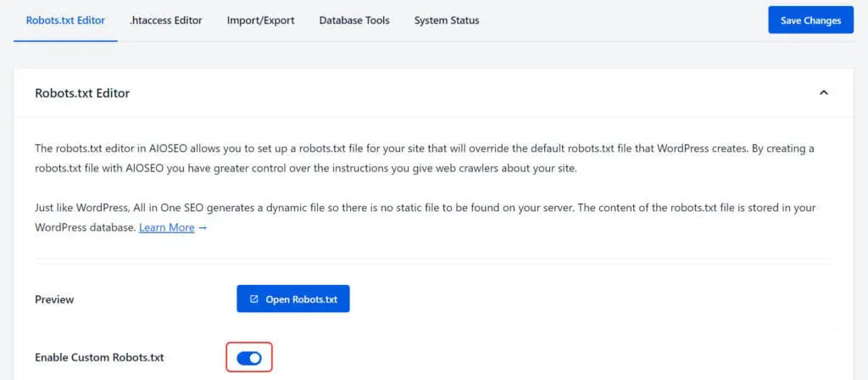This screenshot has width=868, height=380.
Task: Follow the Learn More link
Action: point(167,227)
